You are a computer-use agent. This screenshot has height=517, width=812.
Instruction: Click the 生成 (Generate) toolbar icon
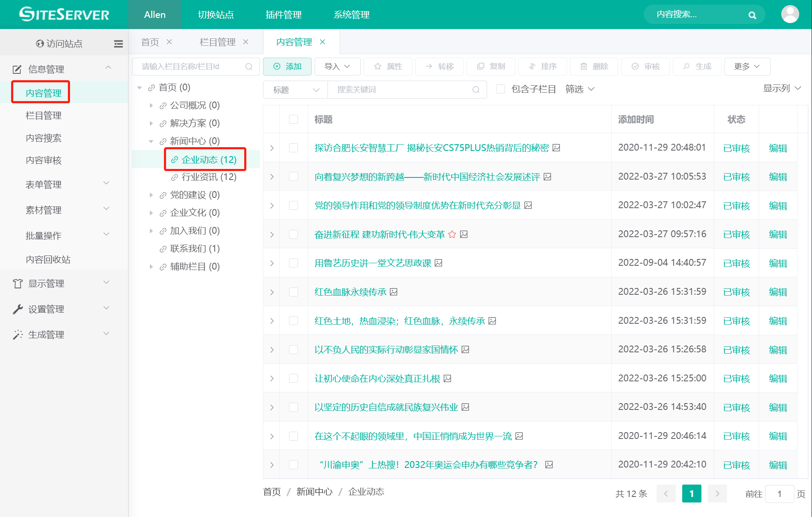[x=697, y=67]
